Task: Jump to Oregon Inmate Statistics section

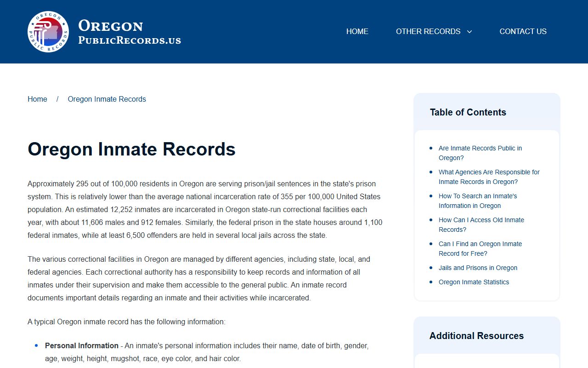Action: [x=474, y=282]
